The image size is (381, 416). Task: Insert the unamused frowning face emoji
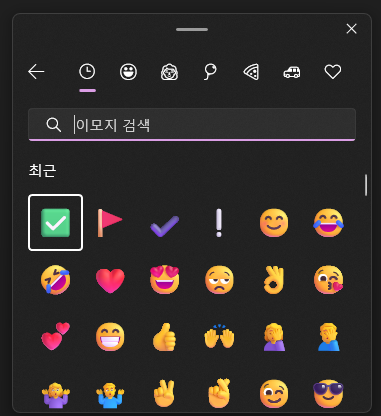219,280
